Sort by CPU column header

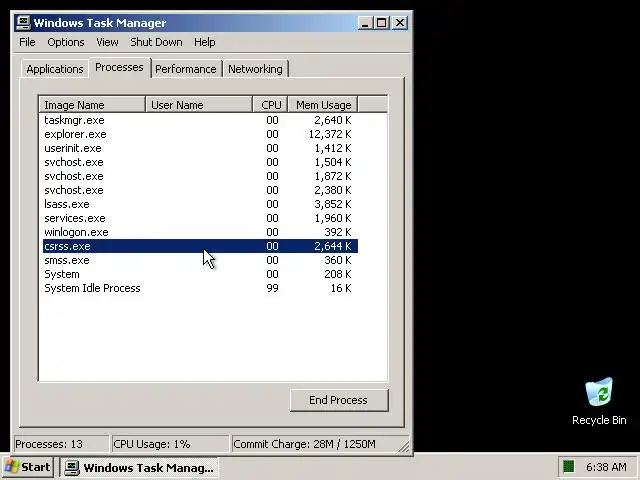pos(271,105)
